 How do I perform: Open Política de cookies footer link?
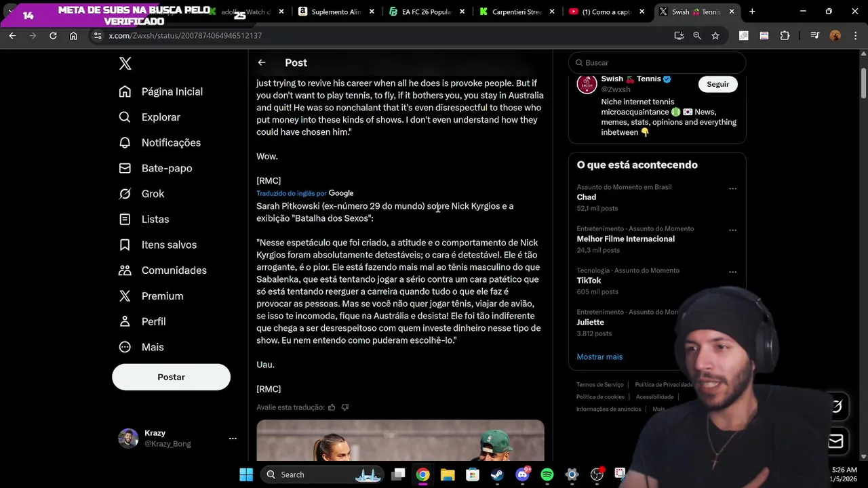[600, 396]
